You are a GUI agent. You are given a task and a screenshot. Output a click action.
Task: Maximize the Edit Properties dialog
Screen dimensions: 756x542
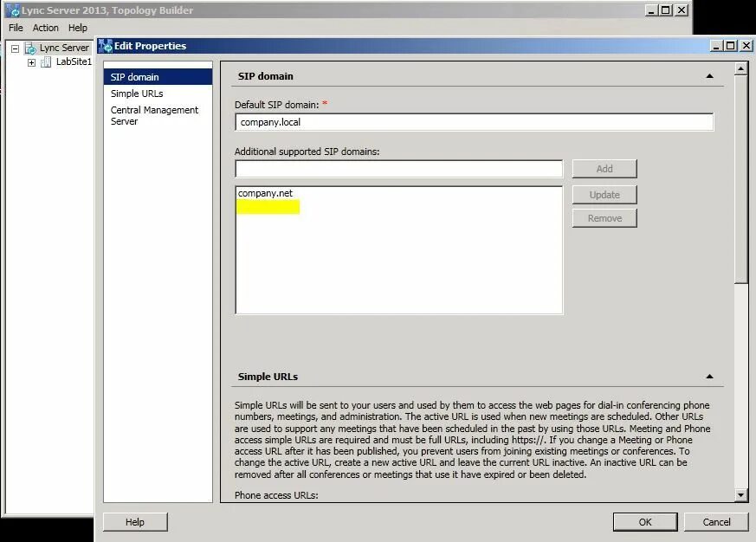(731, 46)
